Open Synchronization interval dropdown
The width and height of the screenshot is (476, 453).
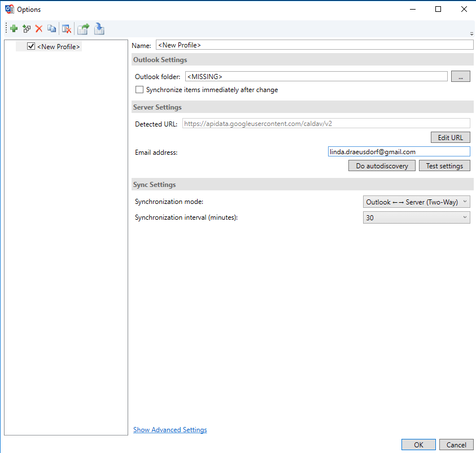point(417,217)
